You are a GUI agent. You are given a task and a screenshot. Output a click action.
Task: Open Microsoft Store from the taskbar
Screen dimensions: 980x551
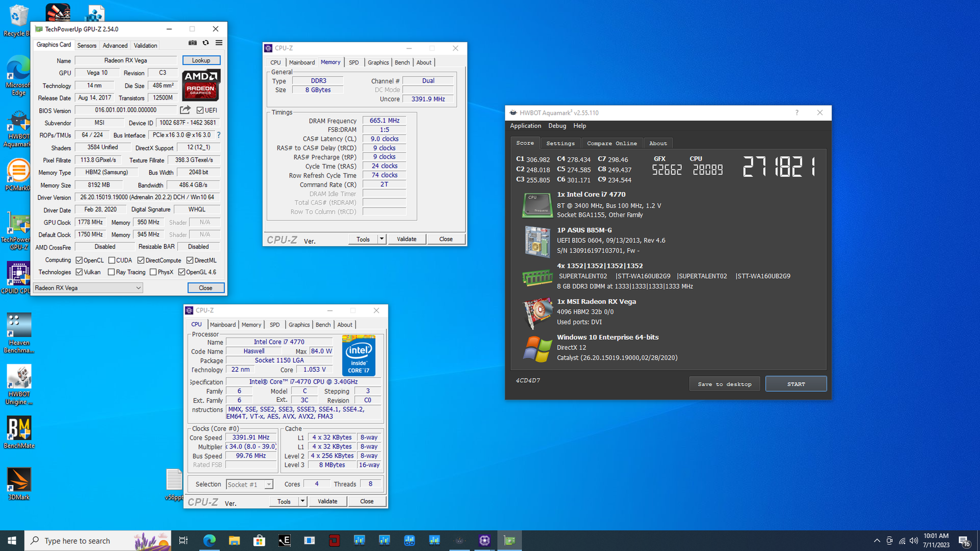pos(259,540)
